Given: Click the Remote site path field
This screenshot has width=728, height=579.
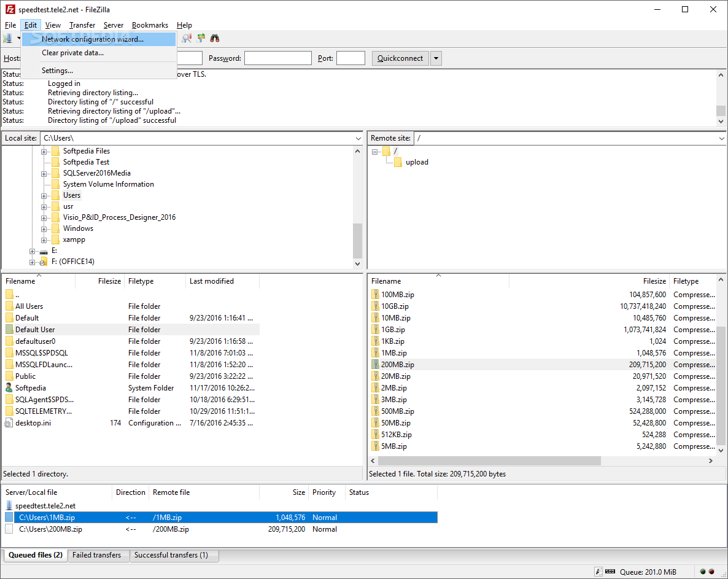Looking at the screenshot, I should [569, 138].
